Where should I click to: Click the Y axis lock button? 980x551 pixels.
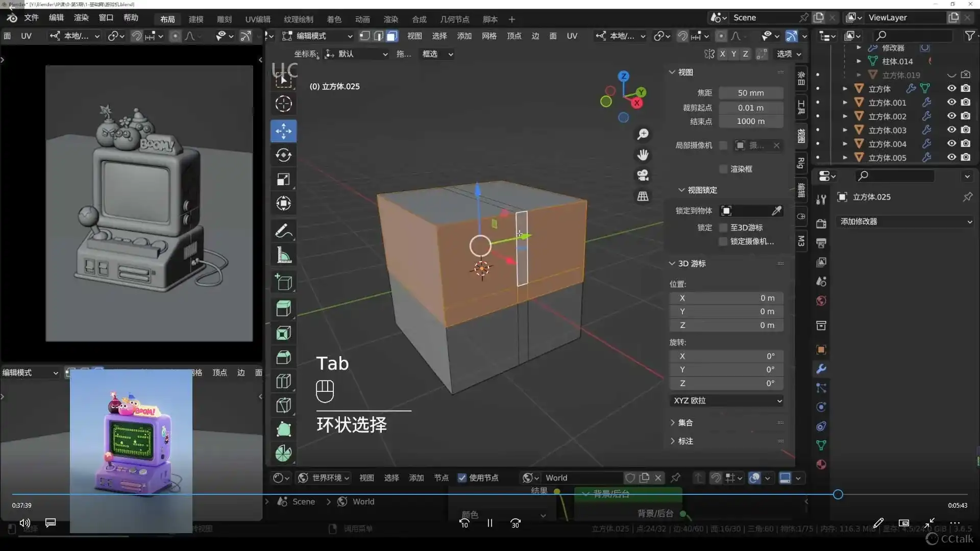[x=733, y=54]
